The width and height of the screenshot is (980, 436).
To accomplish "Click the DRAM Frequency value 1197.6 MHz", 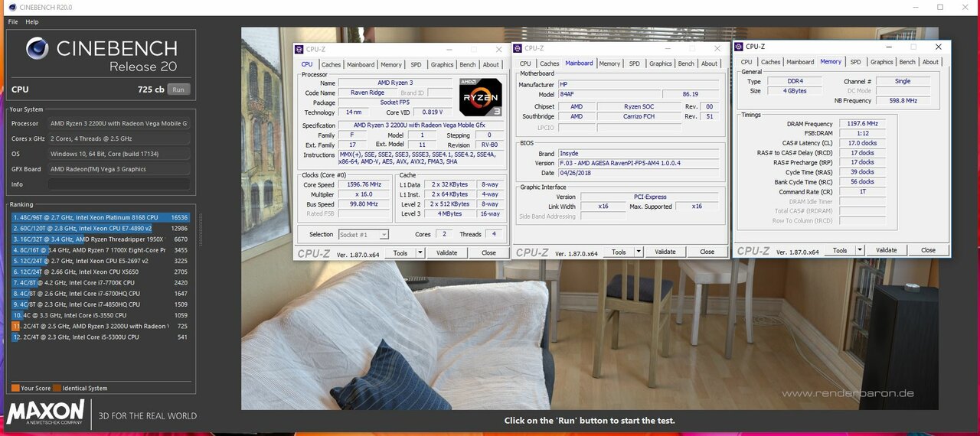I will tap(861, 124).
